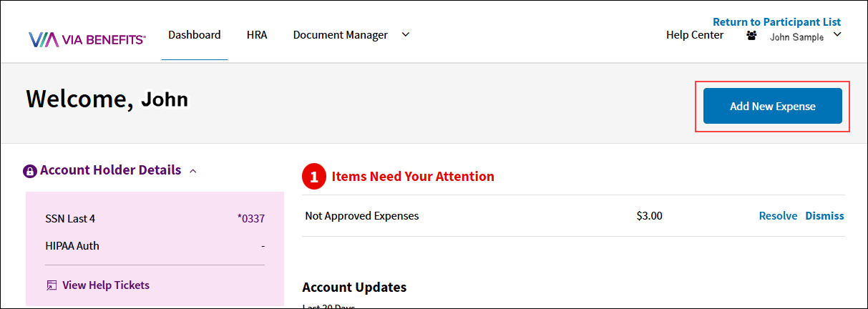Click the Via Benefits logo
The width and height of the screenshot is (868, 309).
coord(87,39)
